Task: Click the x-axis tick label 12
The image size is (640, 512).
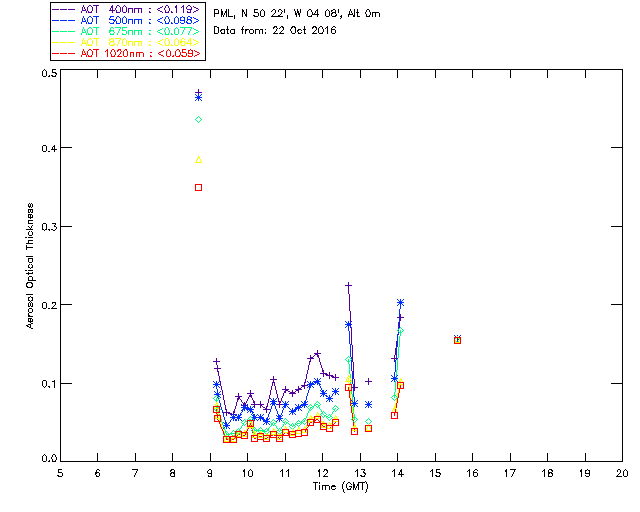Action: (x=322, y=473)
